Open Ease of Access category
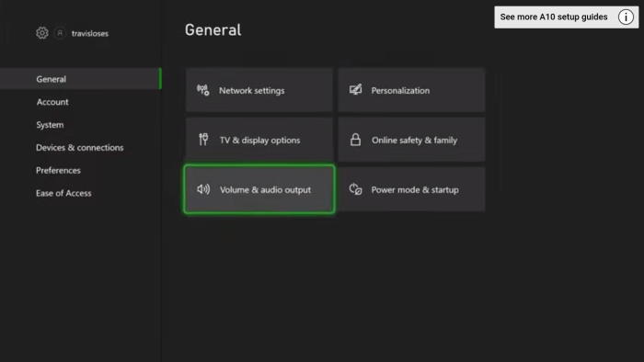644x362 pixels. (x=63, y=193)
